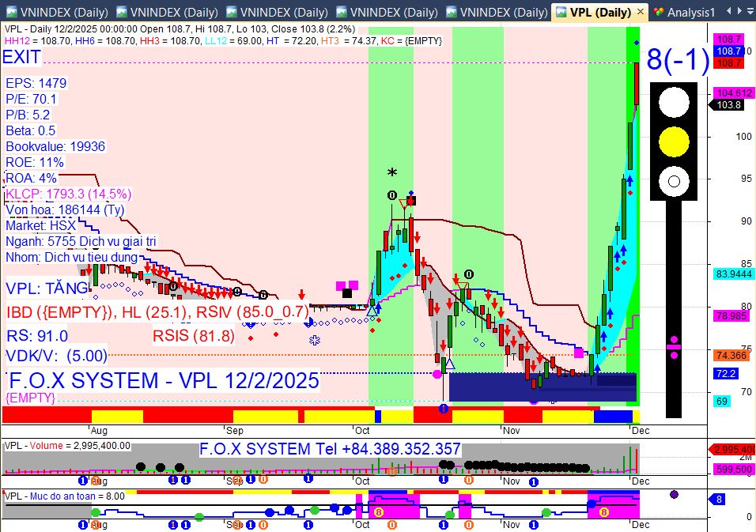Click the 103.8 last price label
The height and width of the screenshot is (532, 756).
coord(728,104)
